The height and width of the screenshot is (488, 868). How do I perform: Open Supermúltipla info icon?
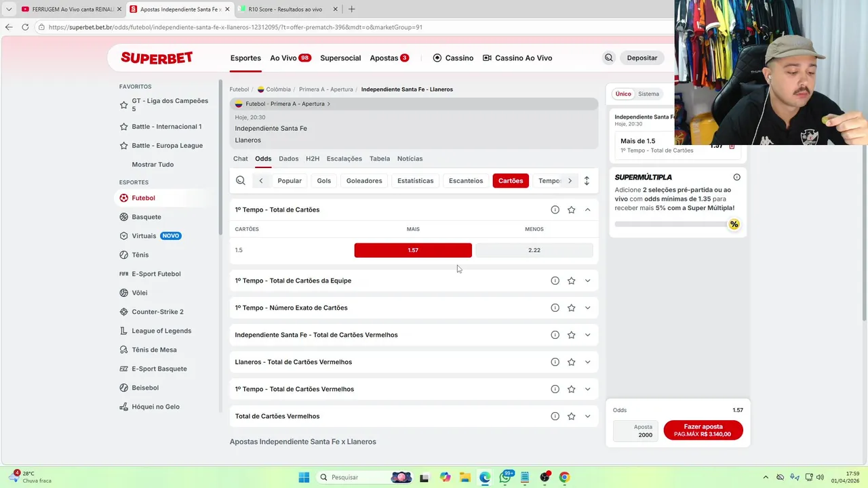736,177
